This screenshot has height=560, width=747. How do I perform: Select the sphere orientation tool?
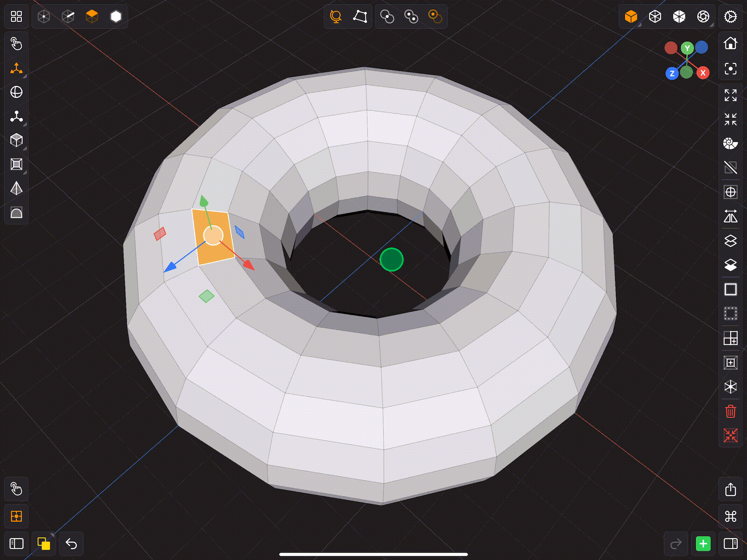[x=16, y=92]
